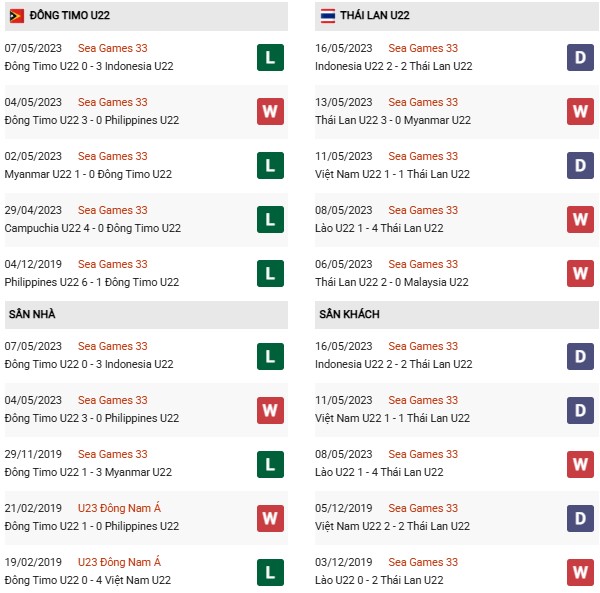Open Sea Games 33 link dated 13/05/2023
The image size is (600, 593).
[423, 102]
